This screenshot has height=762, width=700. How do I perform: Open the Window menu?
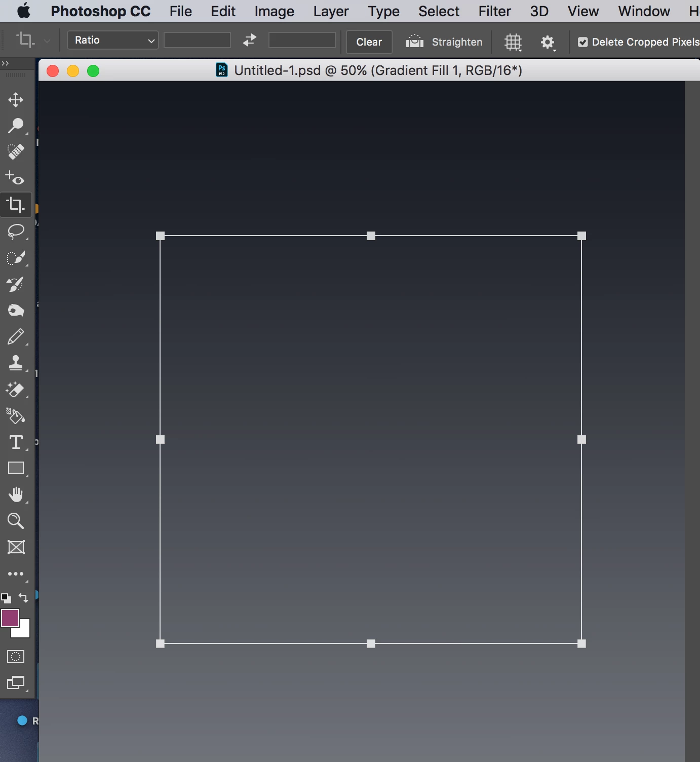pos(644,11)
